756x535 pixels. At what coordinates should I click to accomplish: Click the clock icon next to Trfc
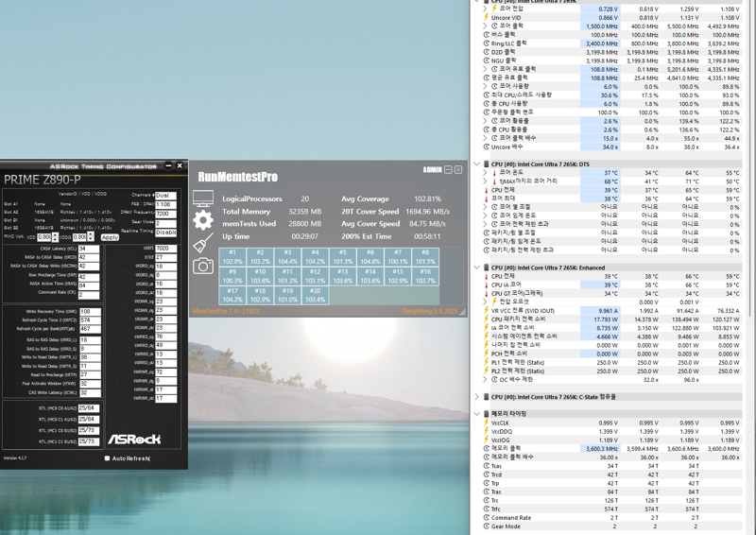pyautogui.click(x=487, y=509)
